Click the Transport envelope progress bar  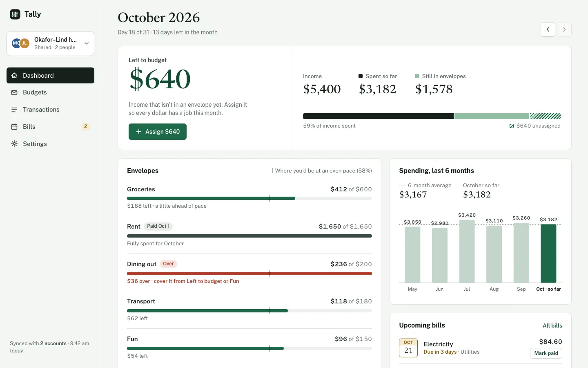249,311
